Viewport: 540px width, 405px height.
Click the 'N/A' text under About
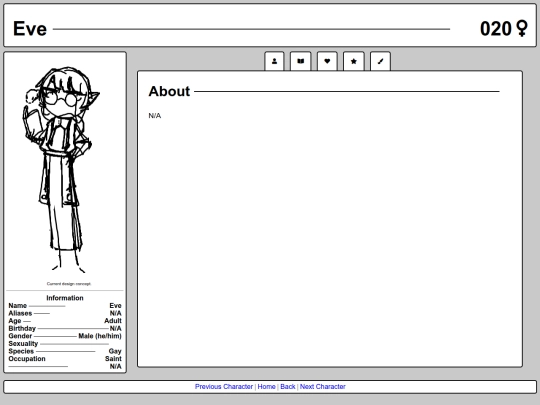(x=155, y=116)
